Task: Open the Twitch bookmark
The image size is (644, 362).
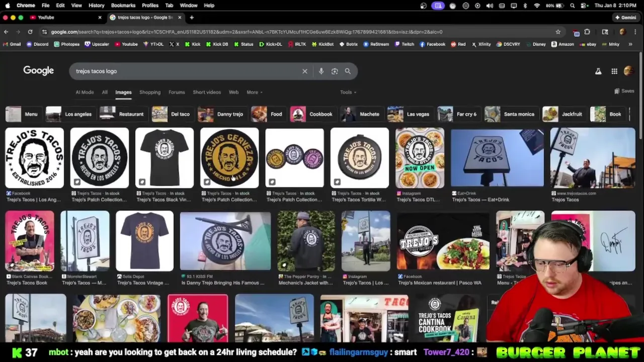Action: point(404,44)
